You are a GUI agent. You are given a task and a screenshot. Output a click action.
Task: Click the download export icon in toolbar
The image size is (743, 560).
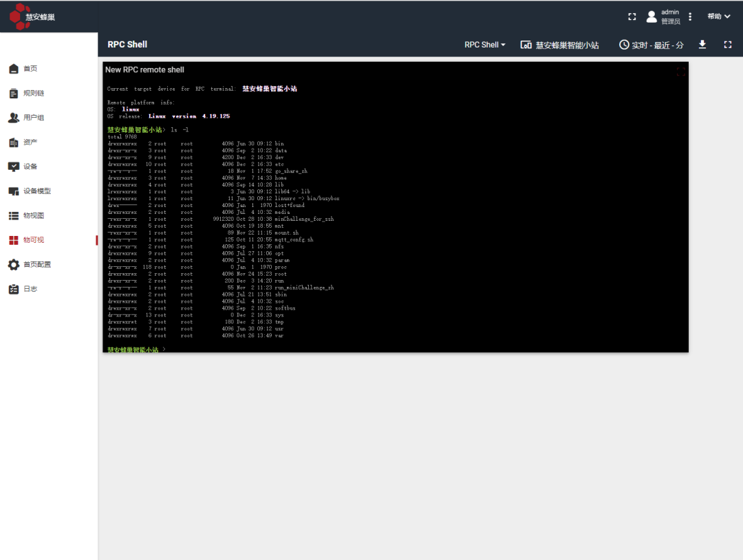tap(702, 45)
